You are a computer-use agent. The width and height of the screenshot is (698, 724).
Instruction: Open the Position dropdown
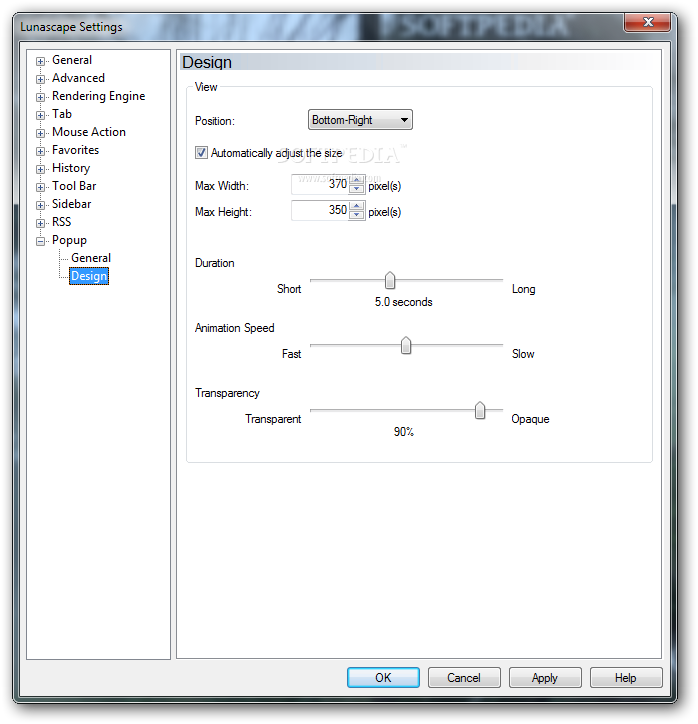[360, 120]
